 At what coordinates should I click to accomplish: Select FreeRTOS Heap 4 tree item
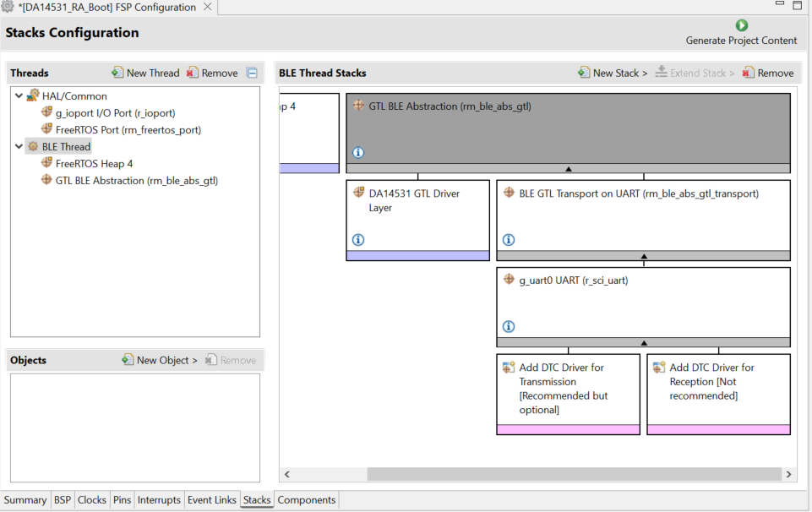[x=94, y=164]
